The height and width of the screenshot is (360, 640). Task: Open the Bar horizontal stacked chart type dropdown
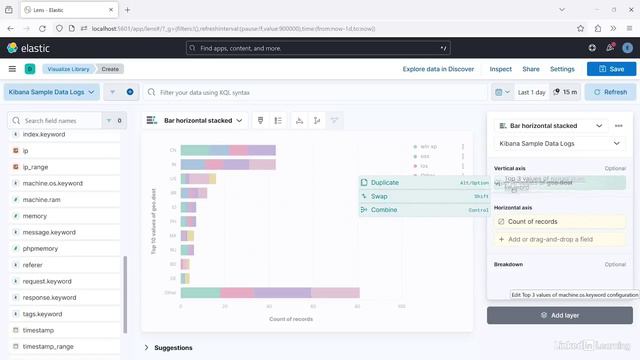[195, 120]
